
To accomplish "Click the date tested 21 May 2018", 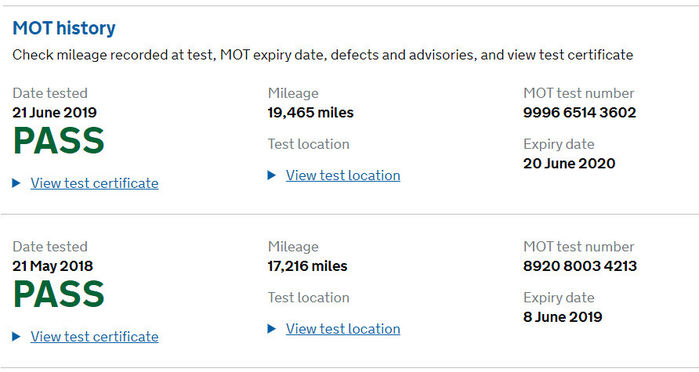I will pyautogui.click(x=53, y=266).
